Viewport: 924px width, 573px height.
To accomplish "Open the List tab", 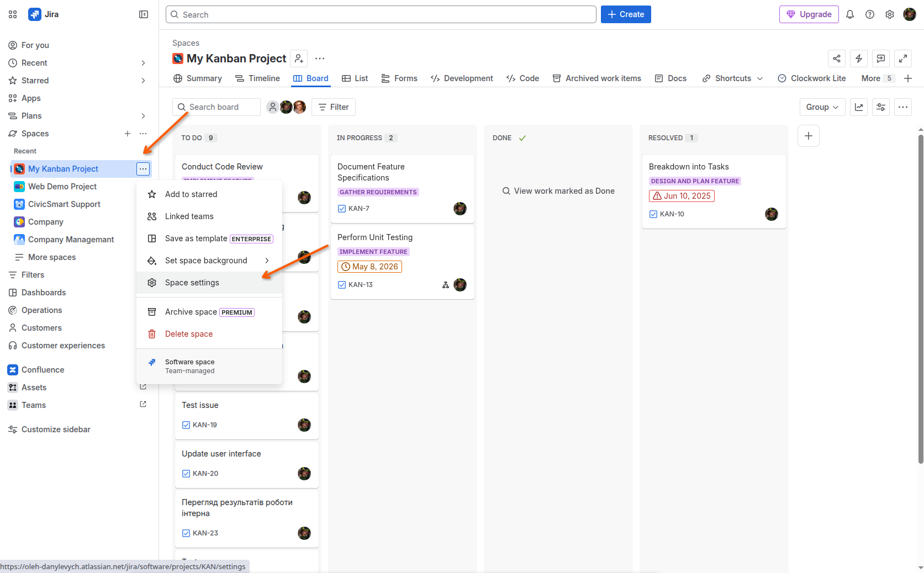I will pos(355,78).
